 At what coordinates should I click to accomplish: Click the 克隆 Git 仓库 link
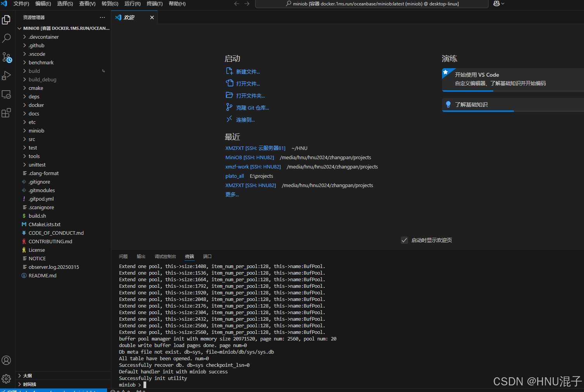click(x=252, y=107)
